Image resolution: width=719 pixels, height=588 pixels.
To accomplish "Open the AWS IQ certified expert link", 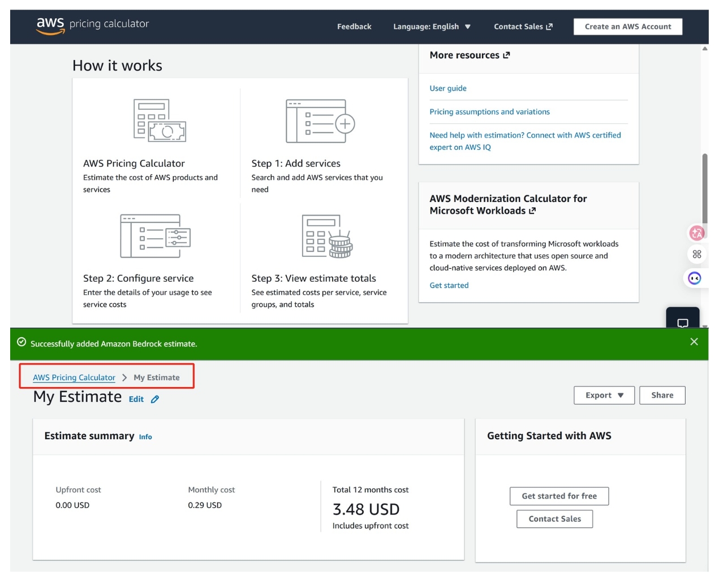I will click(525, 141).
